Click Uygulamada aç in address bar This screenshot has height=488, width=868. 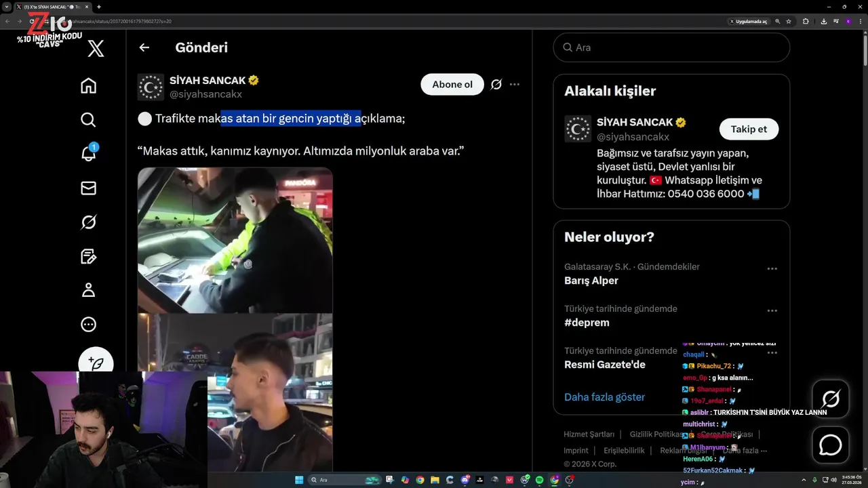point(748,22)
